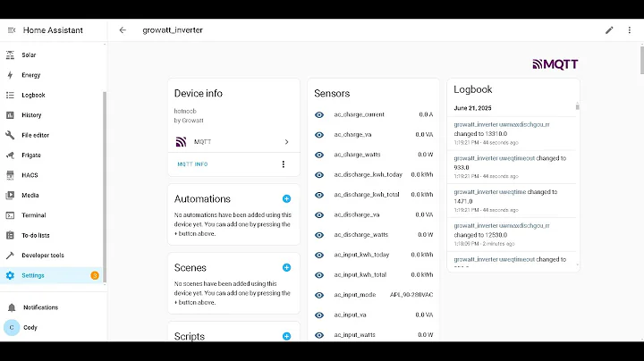Click the MQTT logo at top right
This screenshot has width=644, height=361.
(555, 64)
